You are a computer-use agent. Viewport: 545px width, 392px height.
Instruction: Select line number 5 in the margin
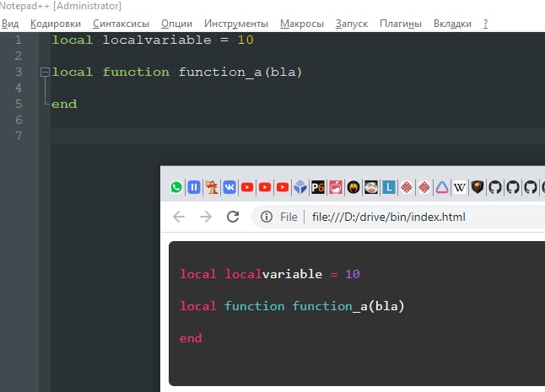pos(18,104)
